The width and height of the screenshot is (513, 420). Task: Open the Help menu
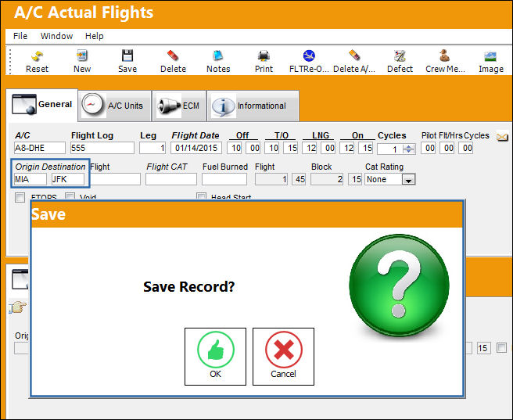(x=94, y=36)
